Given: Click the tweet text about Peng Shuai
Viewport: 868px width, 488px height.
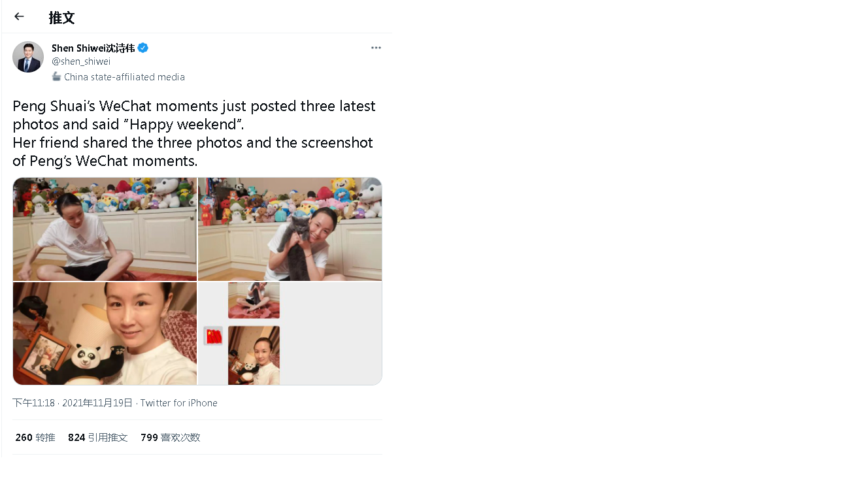Looking at the screenshot, I should tap(193, 133).
